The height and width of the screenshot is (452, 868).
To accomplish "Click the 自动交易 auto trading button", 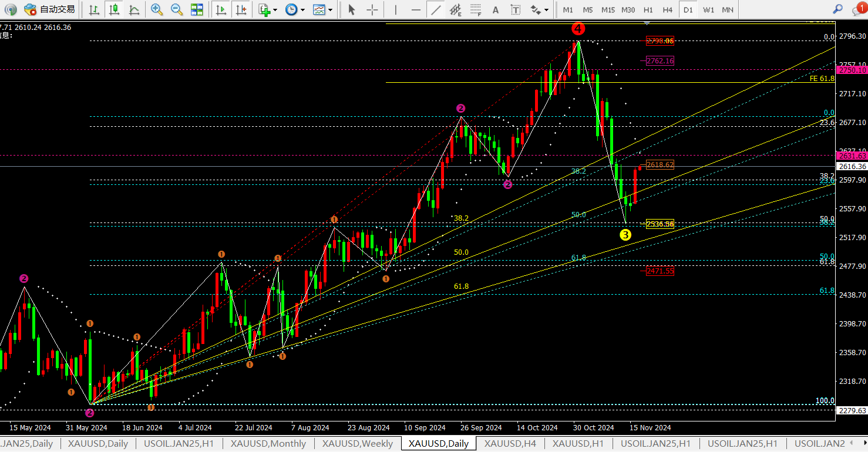I will [51, 9].
